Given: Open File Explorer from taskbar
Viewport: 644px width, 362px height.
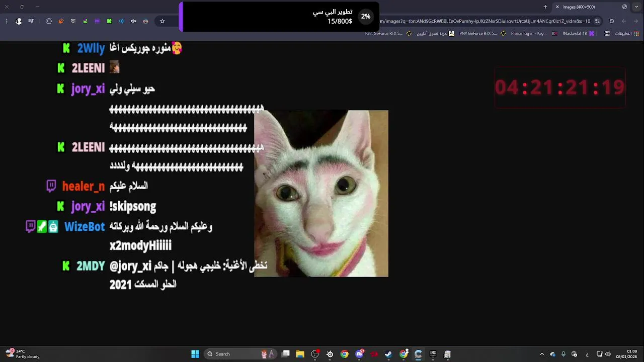Looking at the screenshot, I should click(300, 354).
